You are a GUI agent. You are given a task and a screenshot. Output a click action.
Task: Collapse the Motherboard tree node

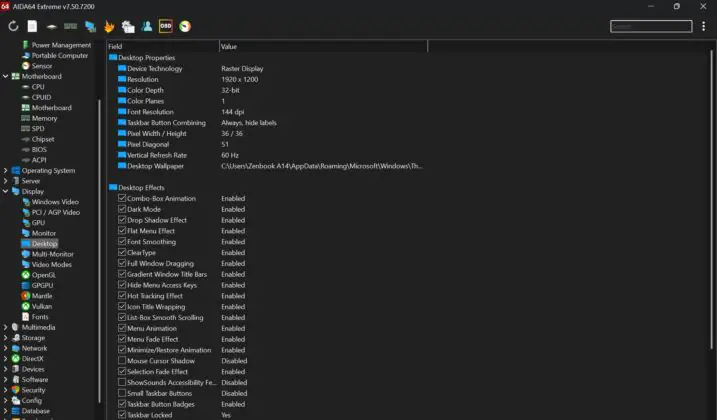(5, 76)
